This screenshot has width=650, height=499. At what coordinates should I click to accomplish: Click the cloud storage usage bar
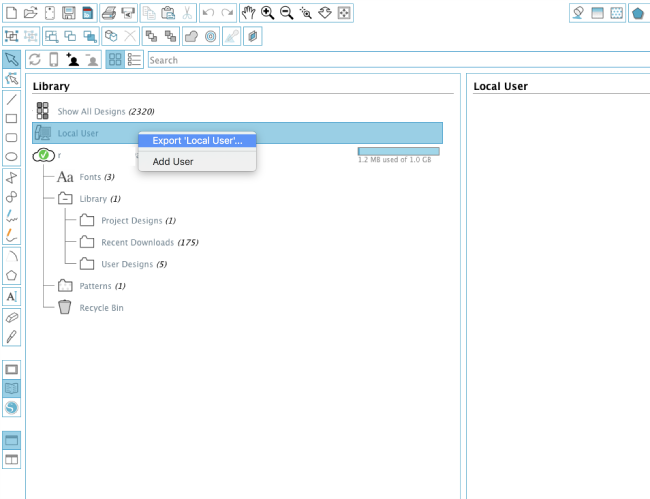[x=398, y=151]
